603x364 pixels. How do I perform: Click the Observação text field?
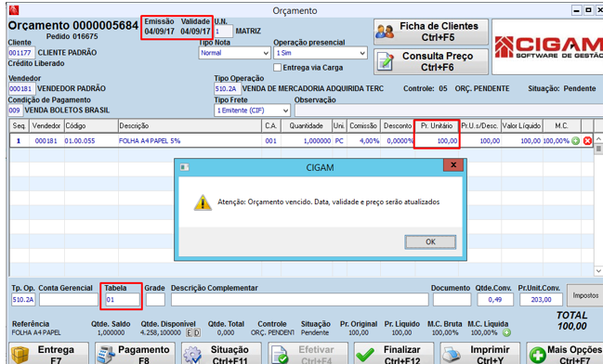(x=449, y=110)
